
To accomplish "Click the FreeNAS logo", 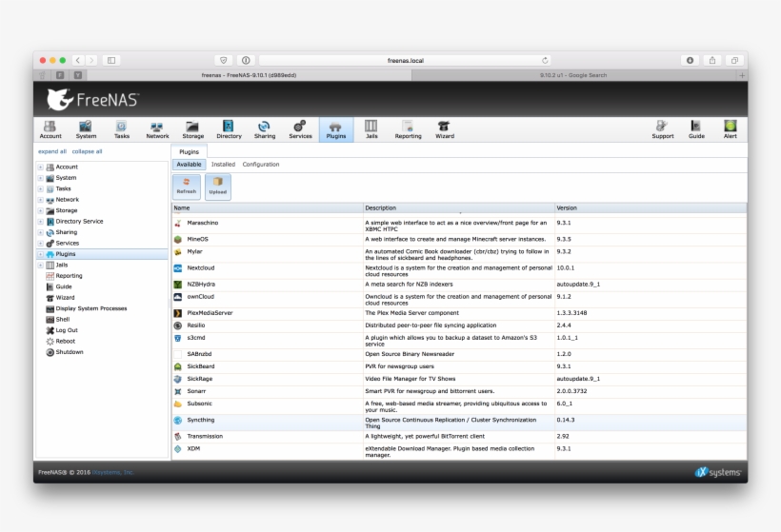I will (92, 100).
